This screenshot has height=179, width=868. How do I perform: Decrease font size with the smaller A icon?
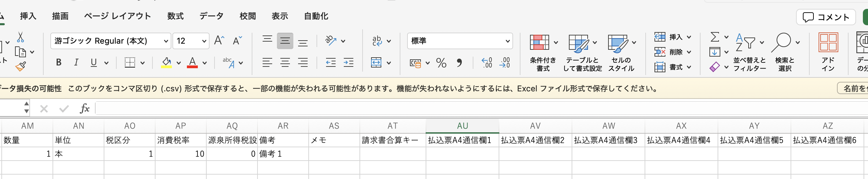(237, 41)
